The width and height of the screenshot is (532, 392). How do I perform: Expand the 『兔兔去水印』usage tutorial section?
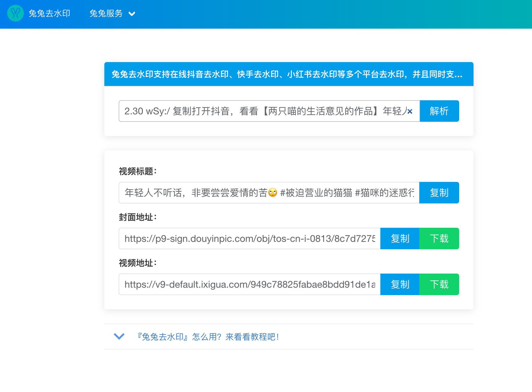207,337
